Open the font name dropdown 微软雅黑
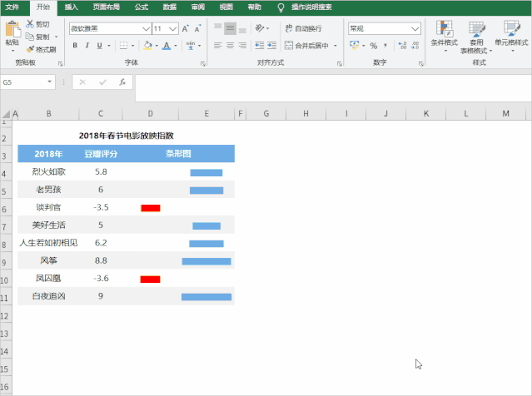The height and width of the screenshot is (396, 532). coord(108,28)
